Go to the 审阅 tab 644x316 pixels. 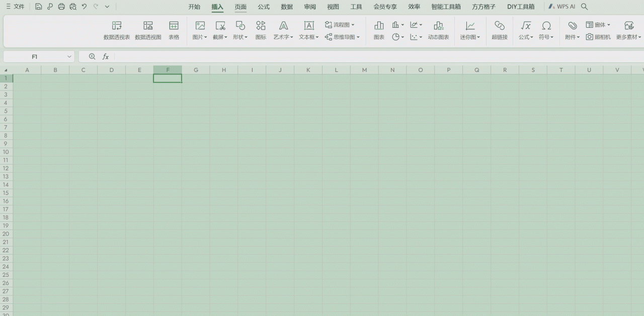(x=310, y=7)
